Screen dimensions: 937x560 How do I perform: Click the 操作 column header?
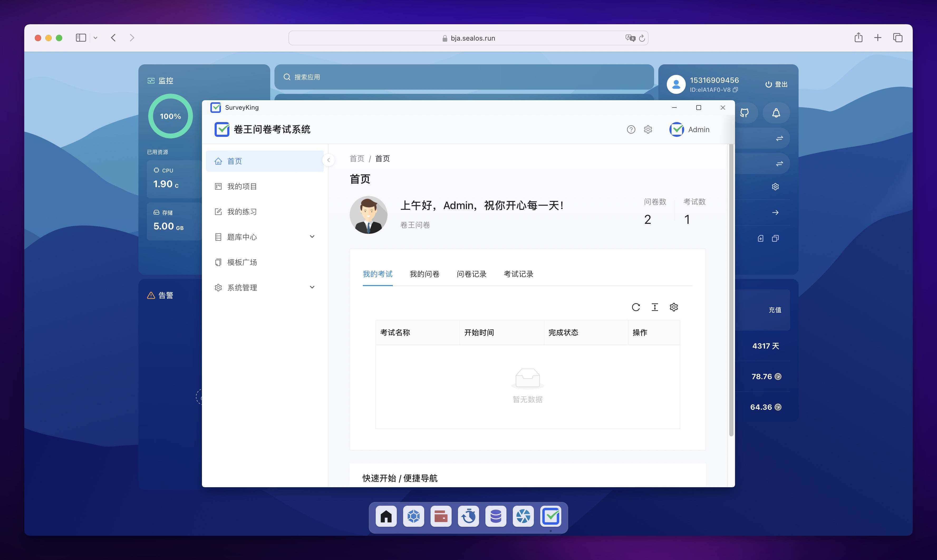pos(654,332)
